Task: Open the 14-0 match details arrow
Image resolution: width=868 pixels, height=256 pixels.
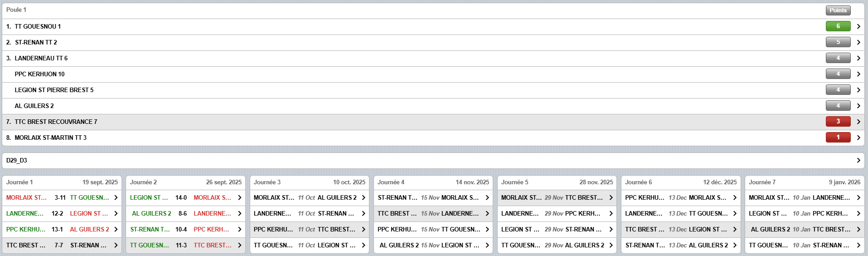Action: [240, 197]
